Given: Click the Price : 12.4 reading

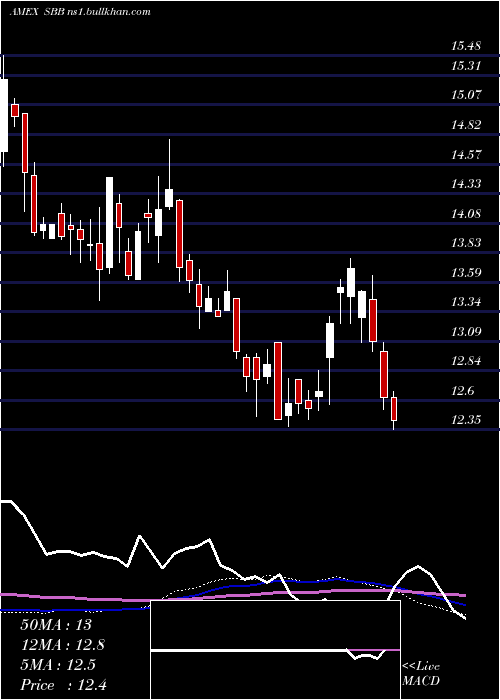Looking at the screenshot, I should pos(63,685).
